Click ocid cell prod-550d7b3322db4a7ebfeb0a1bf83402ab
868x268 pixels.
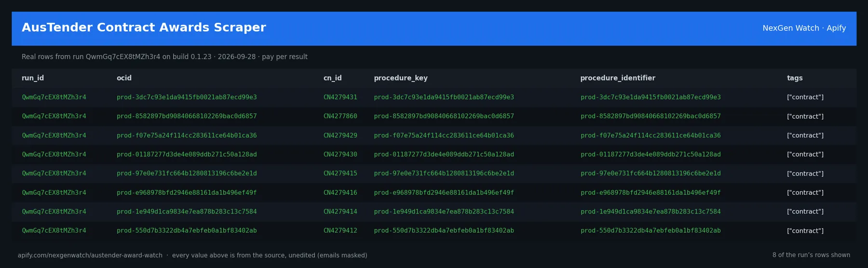187,231
